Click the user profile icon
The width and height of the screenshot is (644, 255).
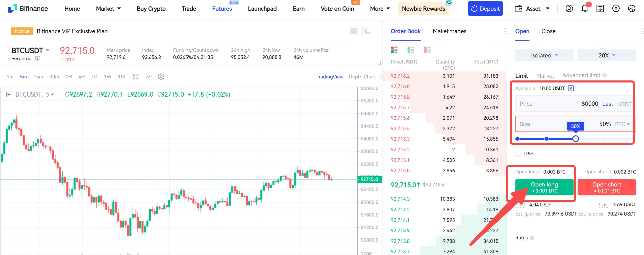tap(569, 9)
